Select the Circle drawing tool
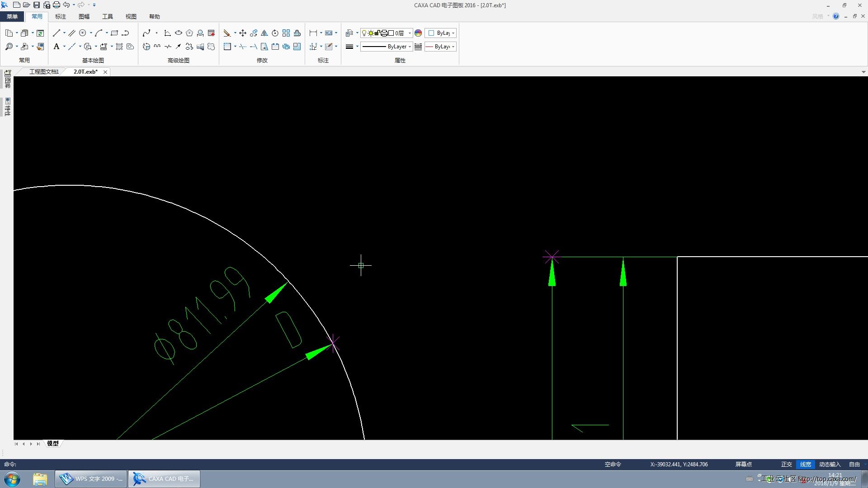Screen dimensions: 868x488 (x=83, y=33)
